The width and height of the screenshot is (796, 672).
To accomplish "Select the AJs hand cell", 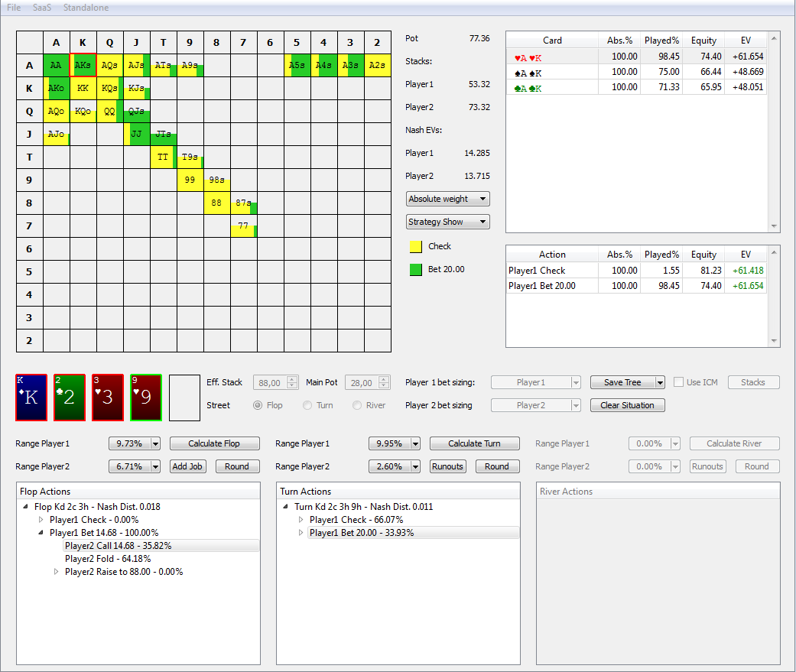I will (137, 66).
